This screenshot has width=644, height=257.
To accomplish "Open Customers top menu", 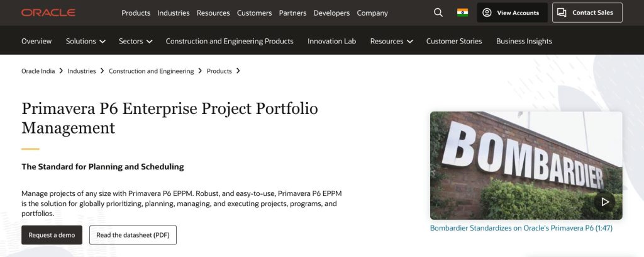I will coord(254,13).
